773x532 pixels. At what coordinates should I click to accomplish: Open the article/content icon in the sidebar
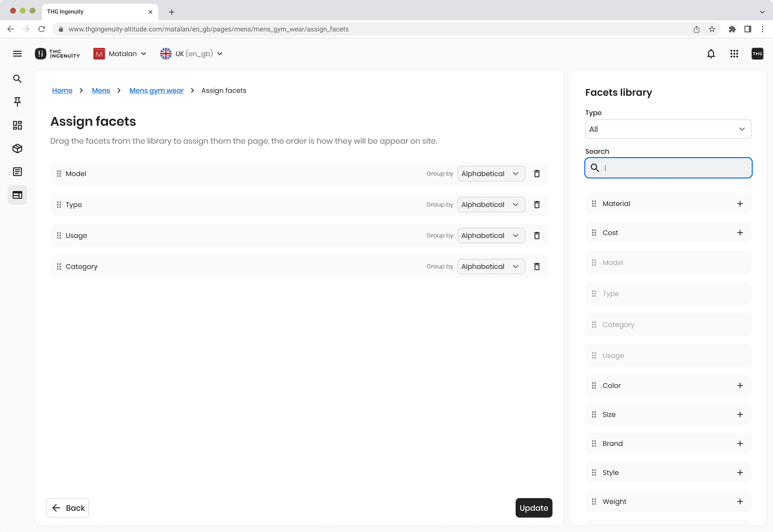tap(17, 172)
